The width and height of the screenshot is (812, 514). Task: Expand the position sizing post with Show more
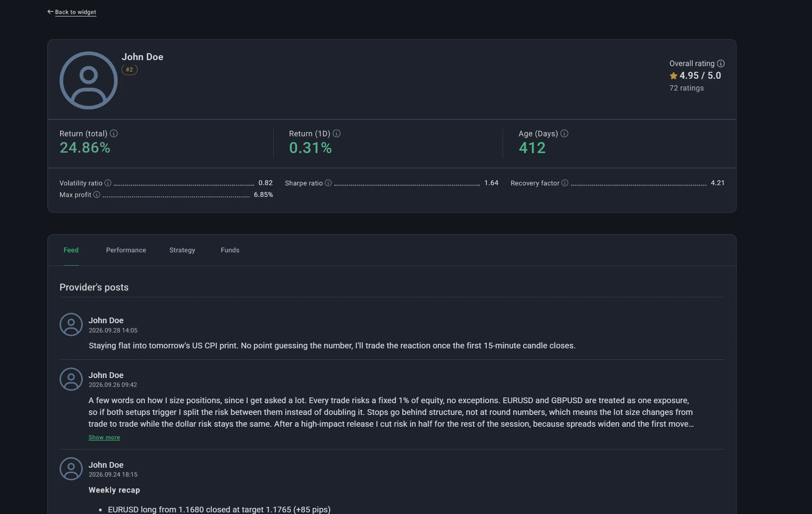[x=104, y=438]
